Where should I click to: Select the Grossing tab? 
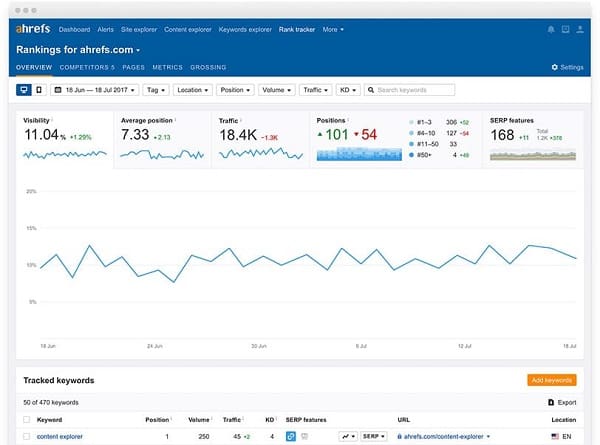click(x=208, y=67)
